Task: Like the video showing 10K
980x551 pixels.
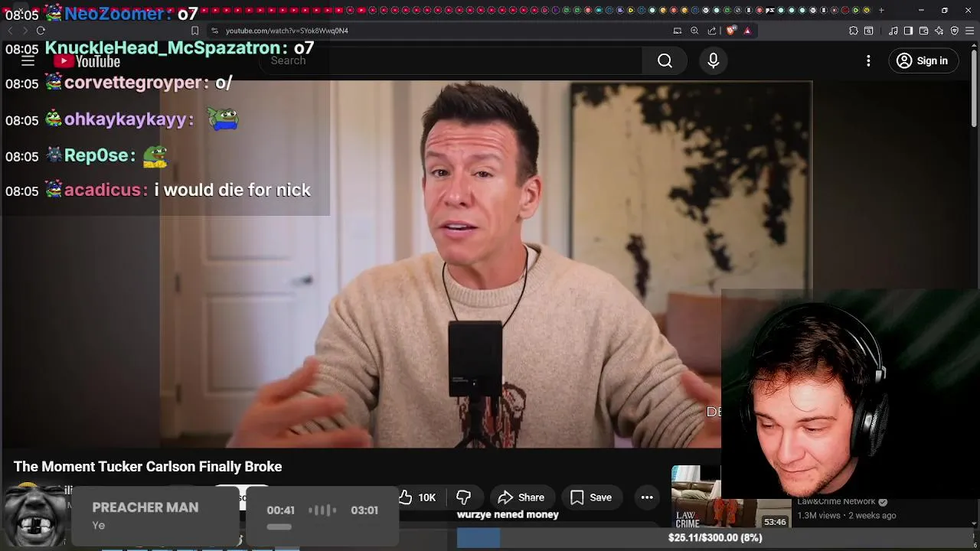Action: [417, 497]
